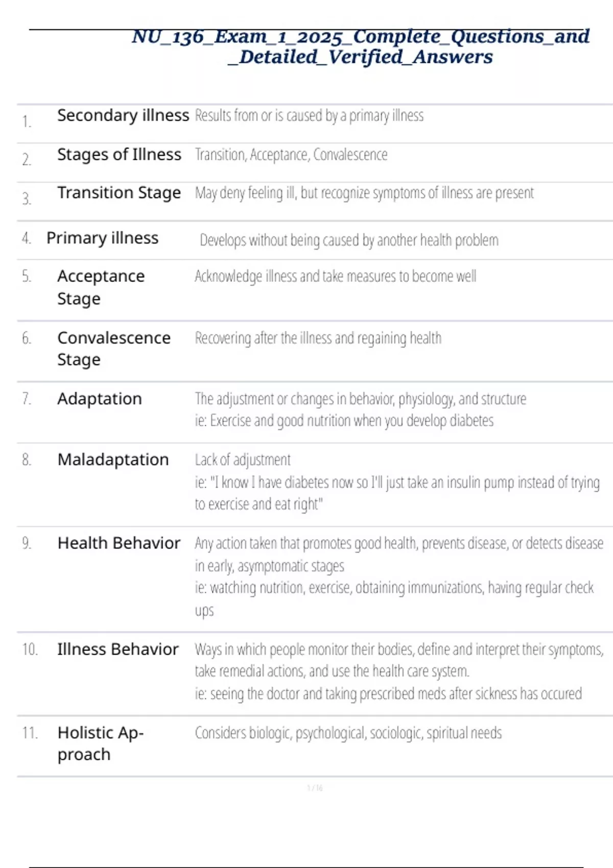Image resolution: width=613 pixels, height=868 pixels.
Task: Click the "Convalescence Stage" term
Action: [113, 348]
